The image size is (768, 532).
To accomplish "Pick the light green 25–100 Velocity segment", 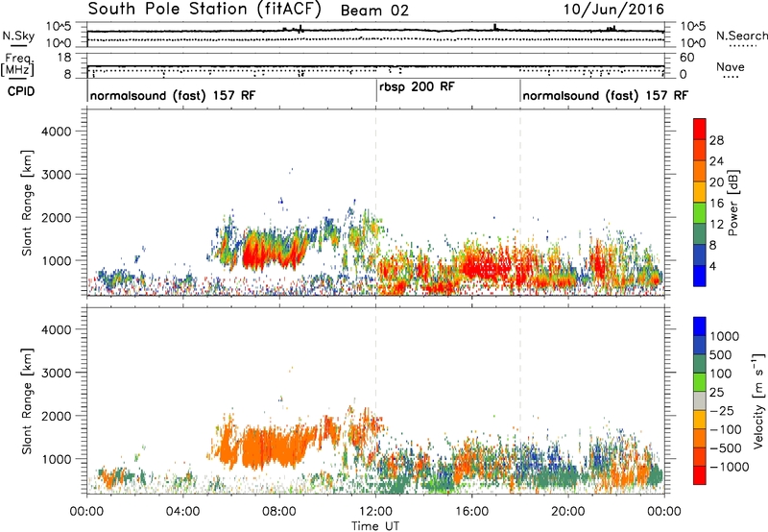I will (x=700, y=382).
